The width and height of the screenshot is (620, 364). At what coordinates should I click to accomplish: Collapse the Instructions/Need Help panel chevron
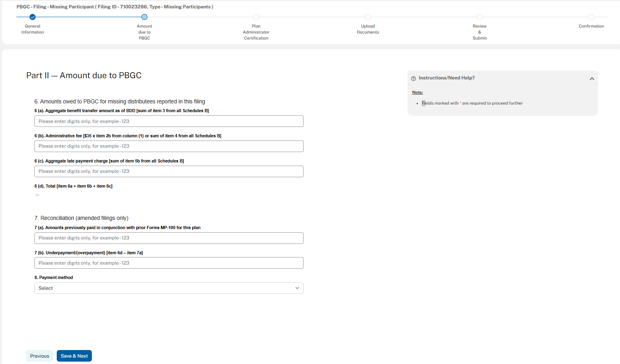[x=592, y=79]
